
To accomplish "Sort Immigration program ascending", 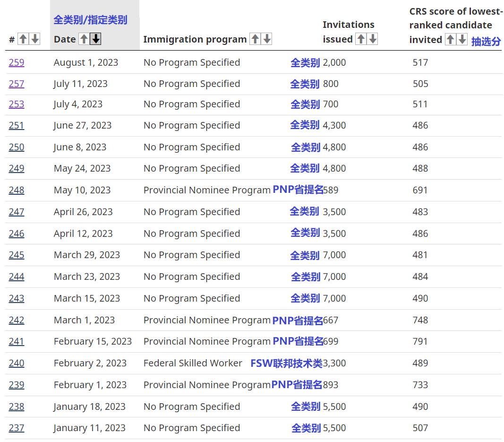I will [255, 39].
